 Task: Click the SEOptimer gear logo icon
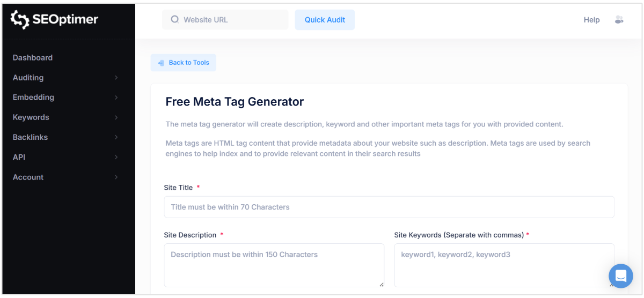click(x=20, y=20)
